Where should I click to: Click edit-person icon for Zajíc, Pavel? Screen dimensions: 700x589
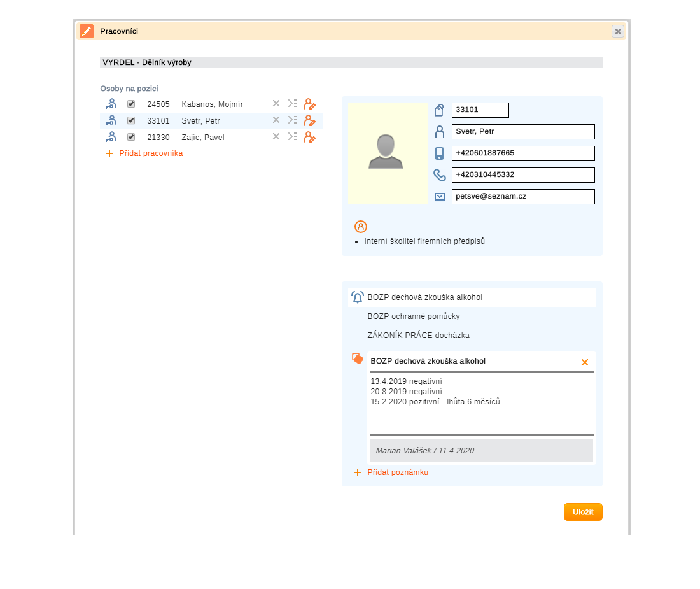pyautogui.click(x=310, y=137)
